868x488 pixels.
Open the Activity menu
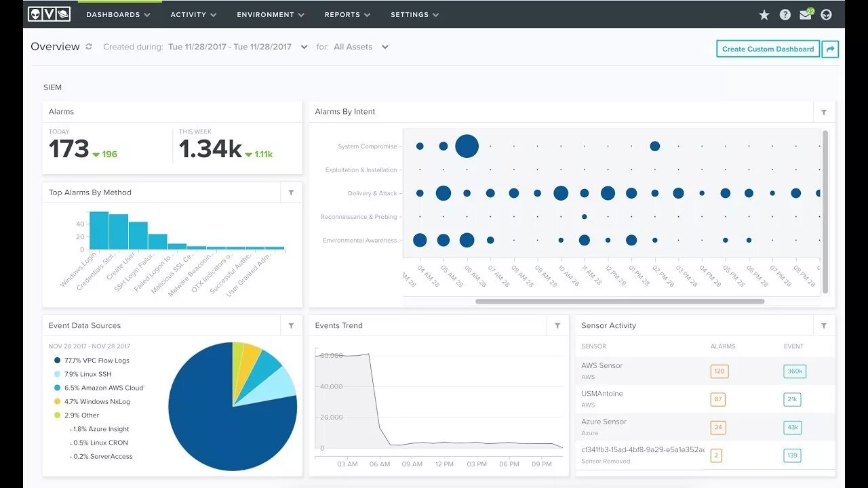tap(193, 14)
